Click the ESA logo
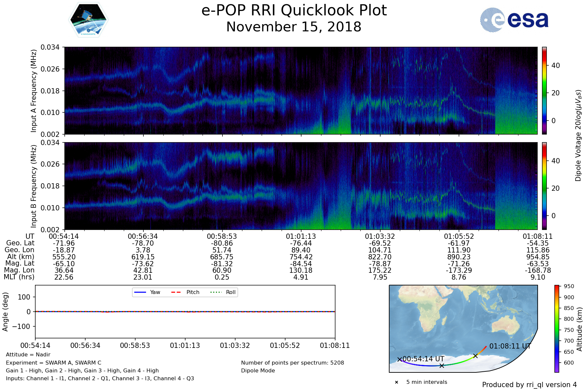588x392 pixels. pyautogui.click(x=514, y=20)
